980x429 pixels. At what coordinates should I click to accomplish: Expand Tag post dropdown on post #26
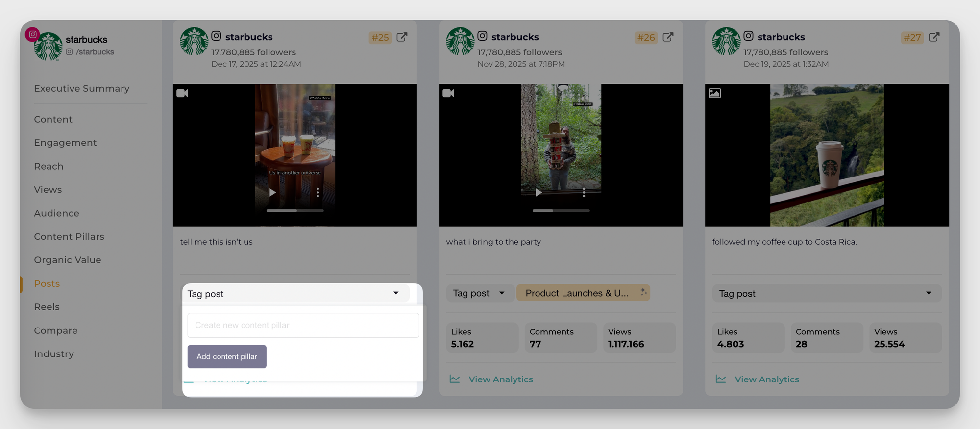click(479, 293)
